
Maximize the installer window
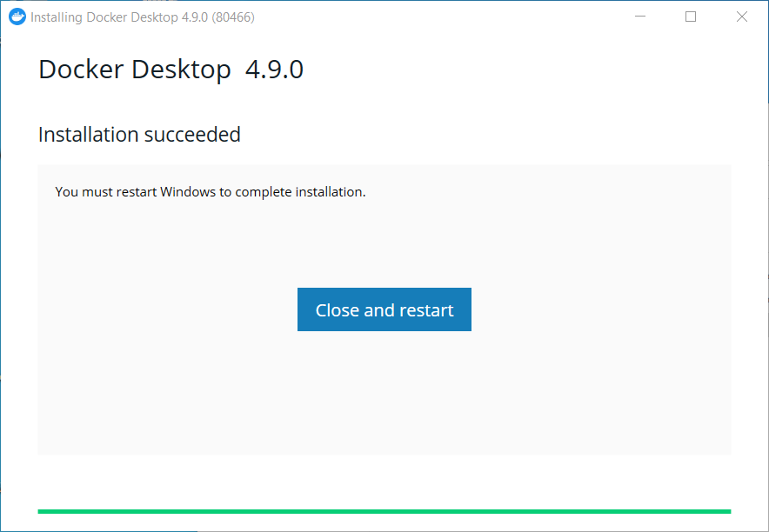pos(691,17)
